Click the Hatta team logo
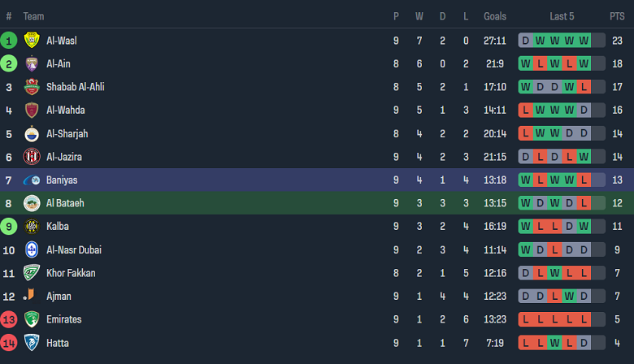The width and height of the screenshot is (634, 364). [32, 343]
